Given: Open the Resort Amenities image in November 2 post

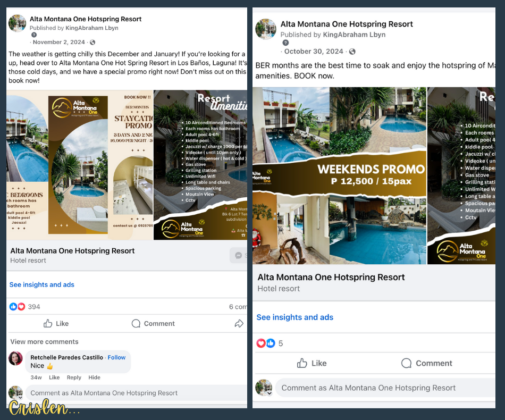Looking at the screenshot, I should click(x=200, y=165).
